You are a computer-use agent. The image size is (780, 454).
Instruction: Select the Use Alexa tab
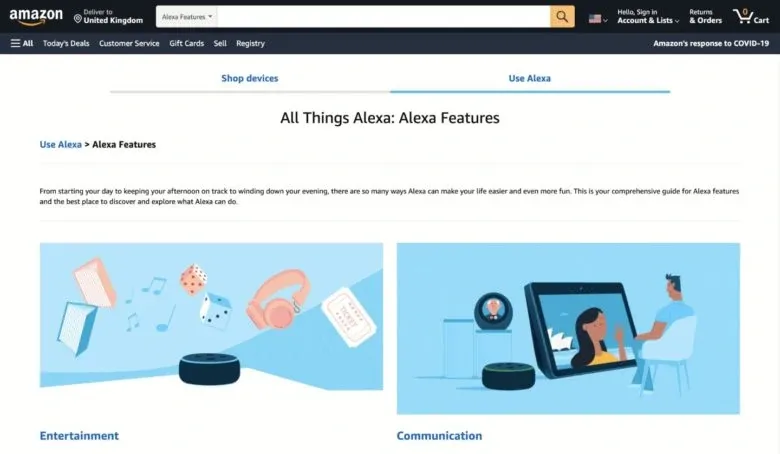(529, 78)
